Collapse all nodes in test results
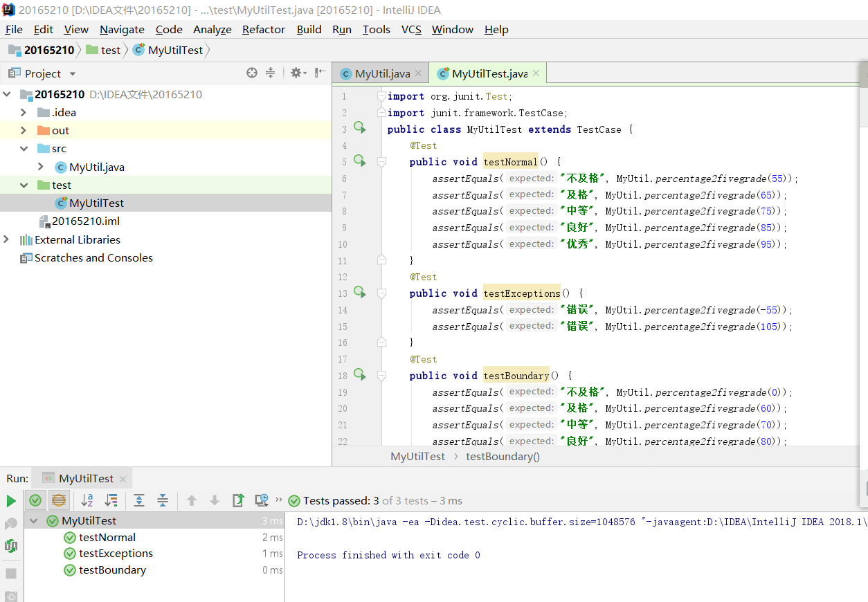 (x=163, y=500)
